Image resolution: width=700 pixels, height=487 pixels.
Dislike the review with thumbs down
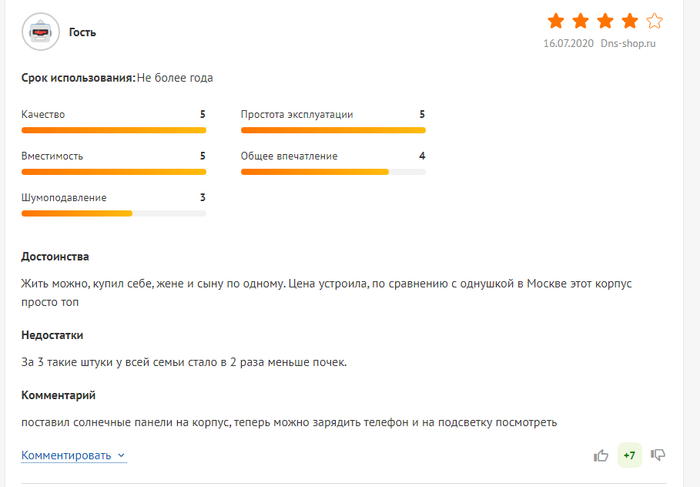coord(658,455)
